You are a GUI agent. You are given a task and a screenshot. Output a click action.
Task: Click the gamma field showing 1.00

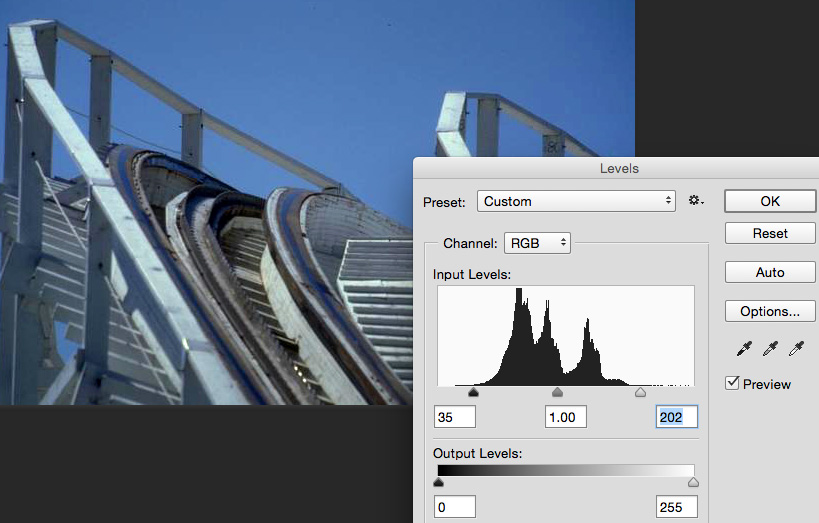pos(566,417)
